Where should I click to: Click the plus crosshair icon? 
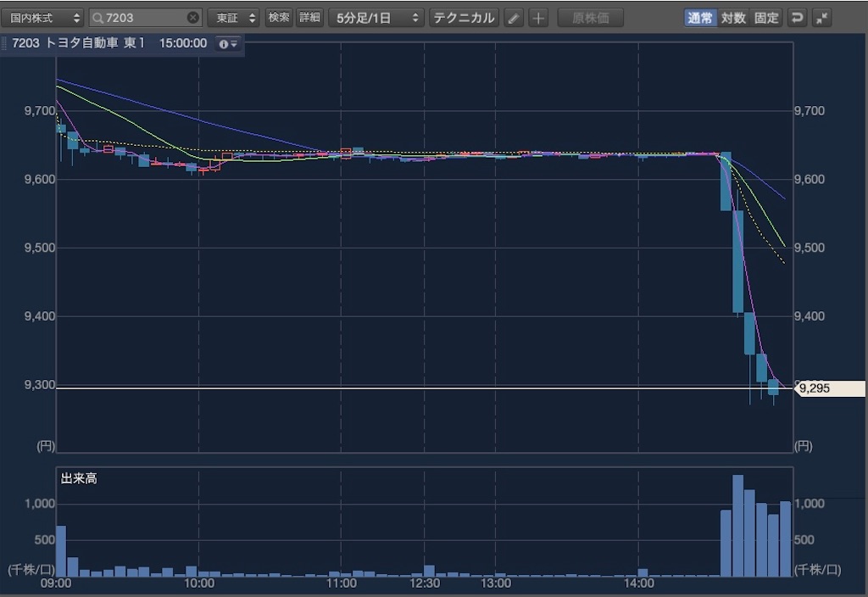[x=538, y=19]
